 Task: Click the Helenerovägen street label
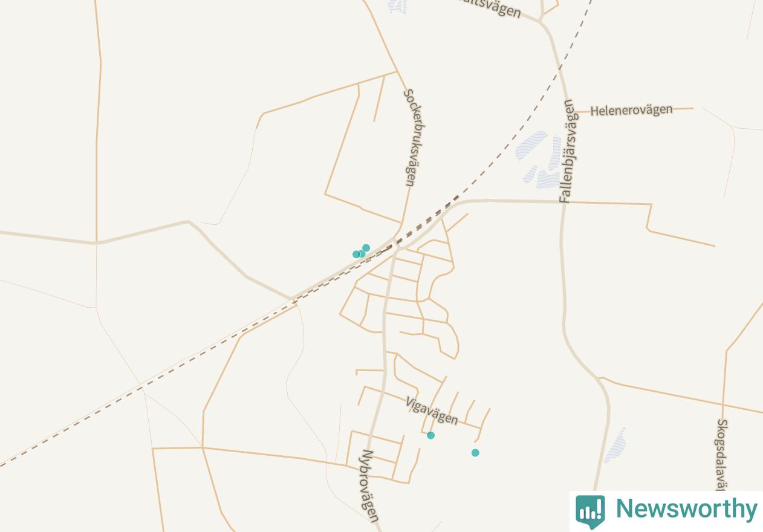pyautogui.click(x=631, y=111)
